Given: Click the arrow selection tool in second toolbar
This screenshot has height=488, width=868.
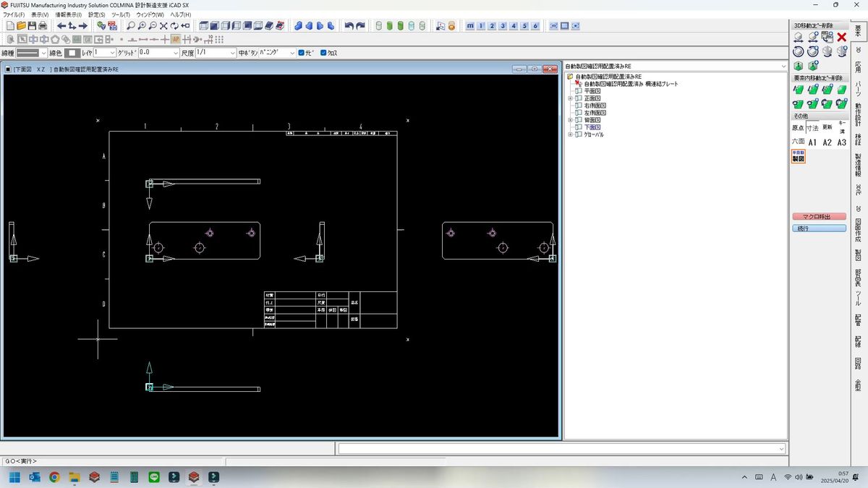Looking at the screenshot, I should point(22,39).
